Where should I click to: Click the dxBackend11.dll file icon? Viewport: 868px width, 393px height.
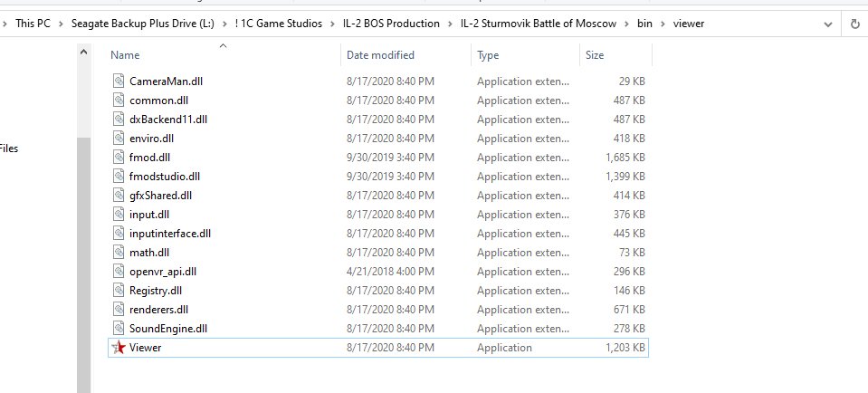coord(119,119)
